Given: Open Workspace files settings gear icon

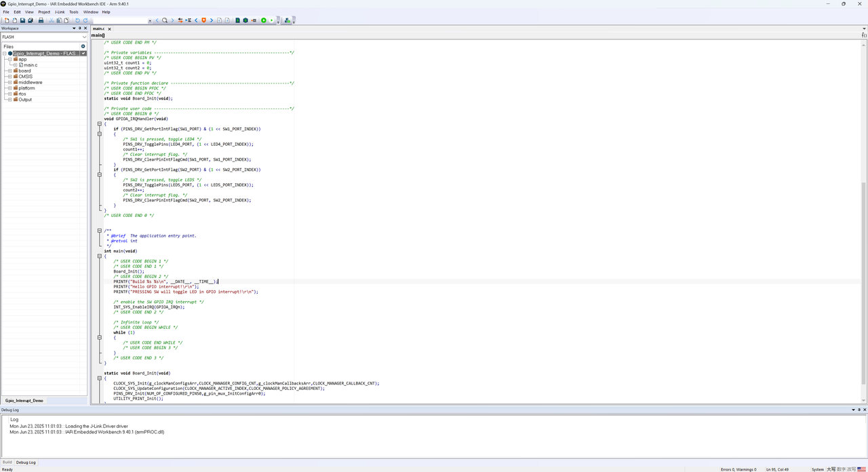Looking at the screenshot, I should (83, 47).
